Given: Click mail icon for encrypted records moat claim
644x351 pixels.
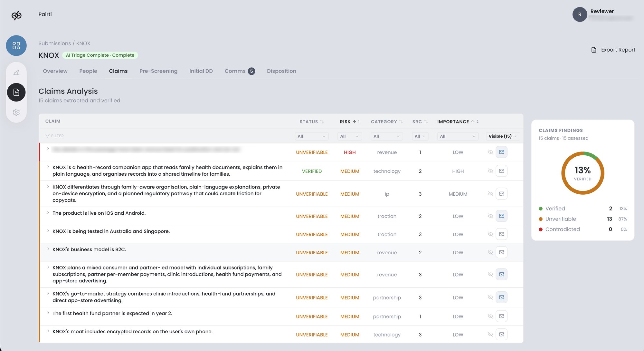Looking at the screenshot, I should pos(502,334).
